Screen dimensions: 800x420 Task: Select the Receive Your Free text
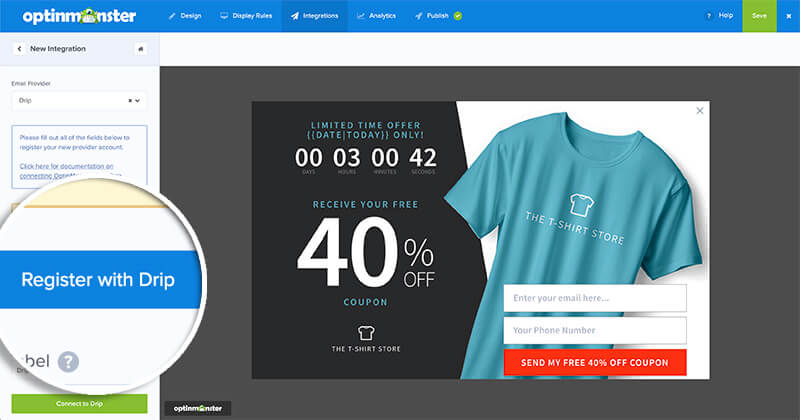pos(365,205)
